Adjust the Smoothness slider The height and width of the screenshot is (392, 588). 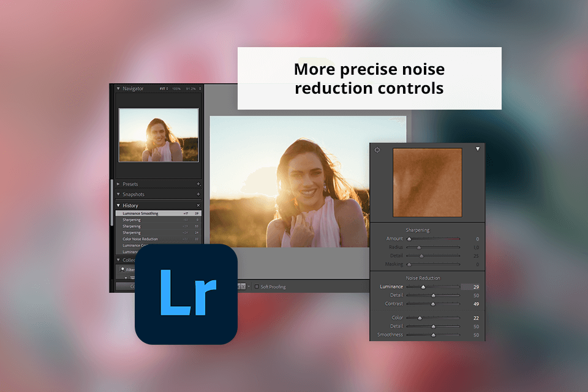coord(433,335)
